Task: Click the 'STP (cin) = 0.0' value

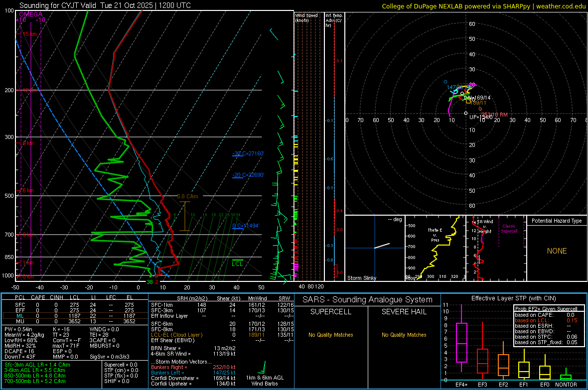Action: point(121,370)
